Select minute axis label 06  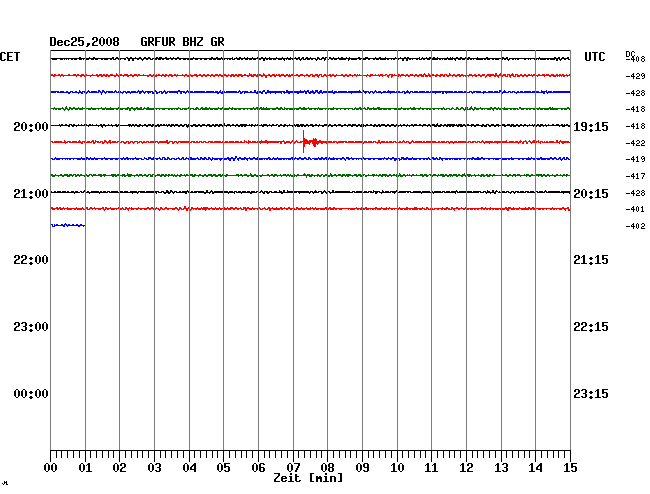[x=258, y=468]
